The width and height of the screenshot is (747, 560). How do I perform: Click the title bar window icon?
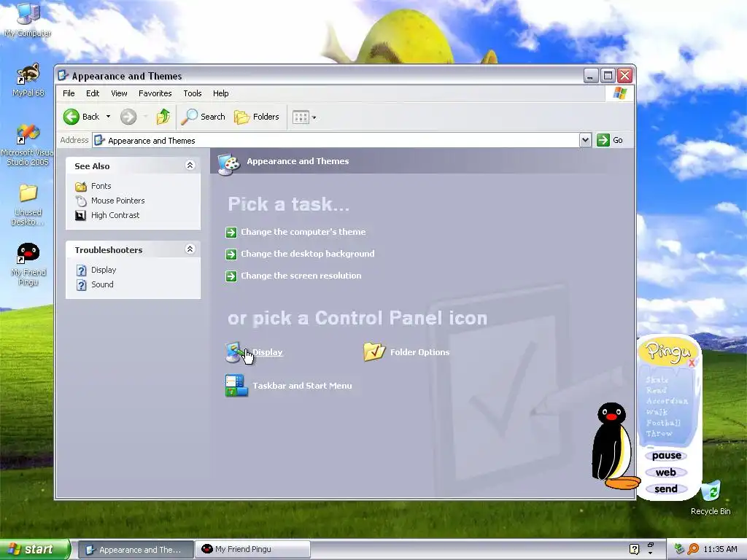[63, 76]
